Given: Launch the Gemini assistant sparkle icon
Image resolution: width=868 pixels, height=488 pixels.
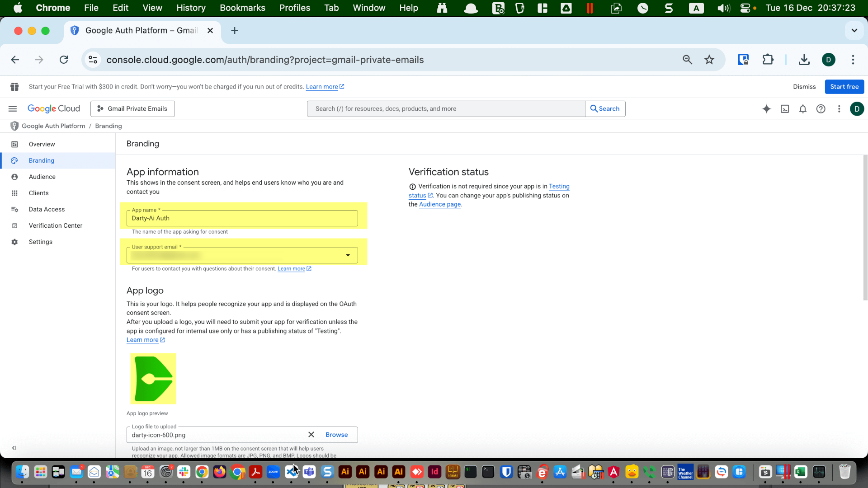Looking at the screenshot, I should click(x=767, y=108).
